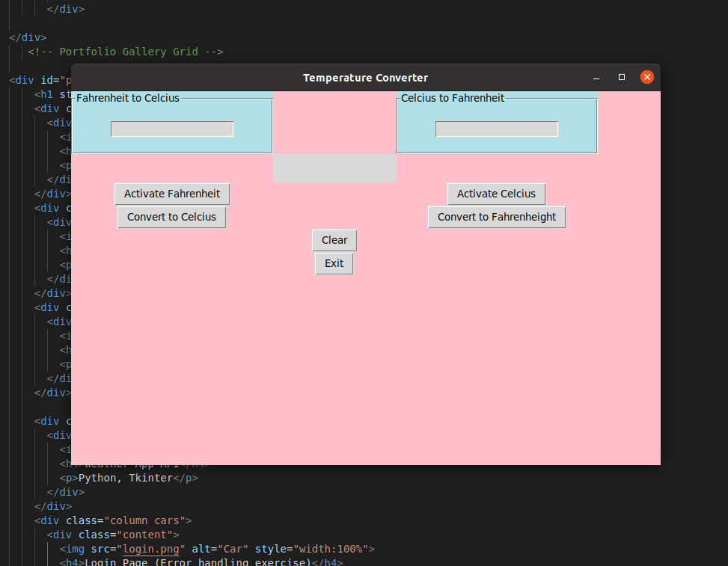Image resolution: width=728 pixels, height=566 pixels.
Task: Click the Activate Fahrenheit button
Action: [172, 194]
